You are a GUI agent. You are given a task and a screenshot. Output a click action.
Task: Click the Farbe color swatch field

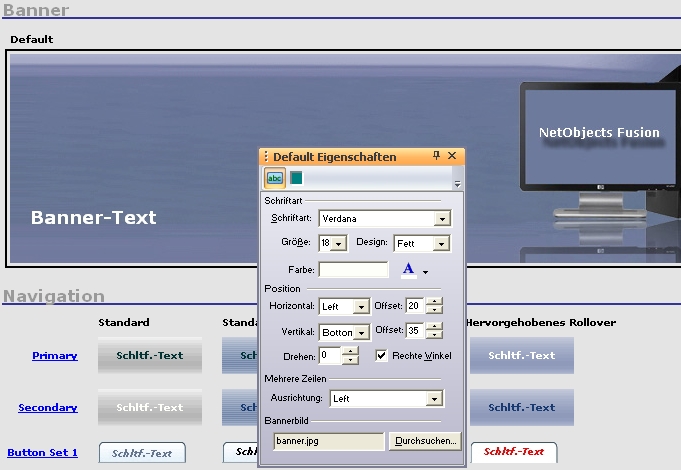353,269
